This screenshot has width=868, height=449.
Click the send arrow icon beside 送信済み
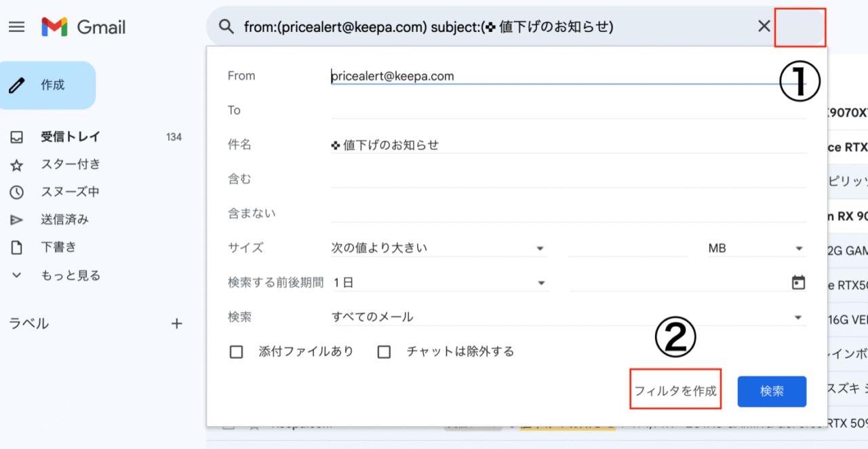[16, 220]
